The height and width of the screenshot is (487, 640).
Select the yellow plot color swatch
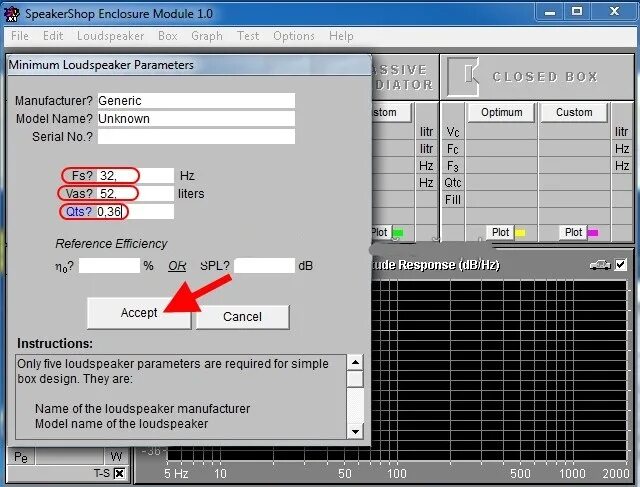tap(520, 233)
